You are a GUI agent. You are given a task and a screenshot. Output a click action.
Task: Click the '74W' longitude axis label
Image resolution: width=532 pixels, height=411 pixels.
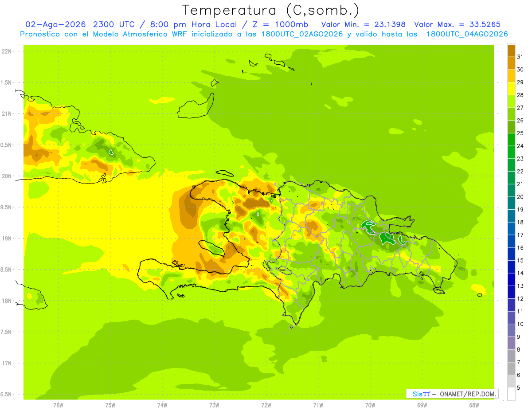pos(162,405)
